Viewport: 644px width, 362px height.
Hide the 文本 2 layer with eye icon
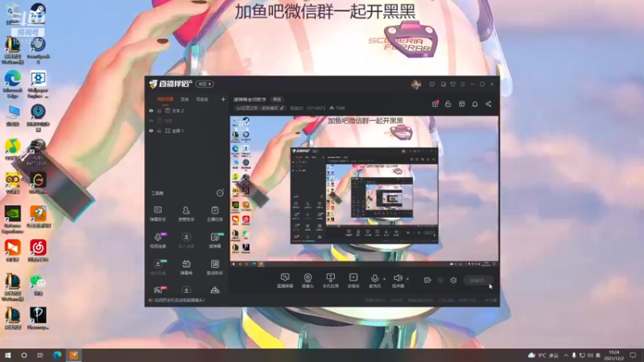(x=151, y=111)
